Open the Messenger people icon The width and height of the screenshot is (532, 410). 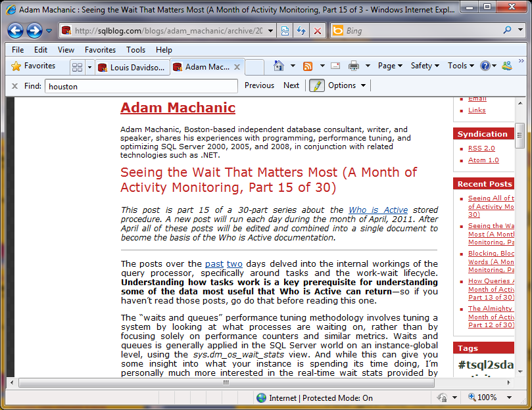(507, 66)
